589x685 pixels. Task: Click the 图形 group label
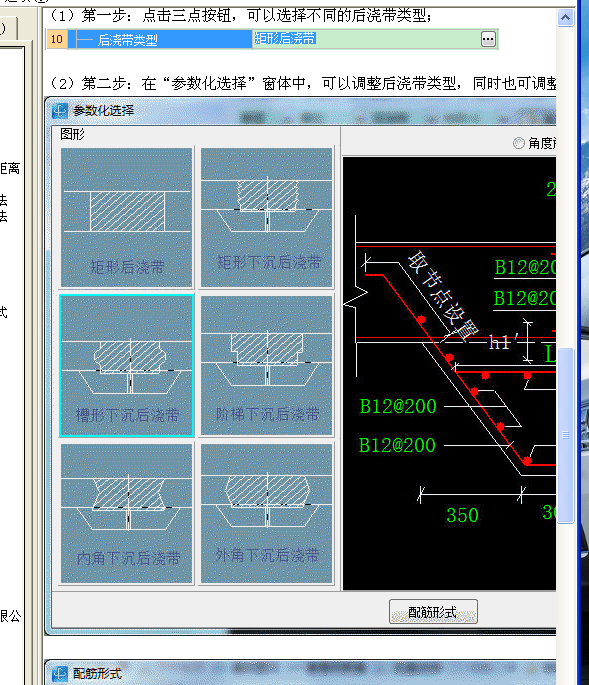click(72, 134)
